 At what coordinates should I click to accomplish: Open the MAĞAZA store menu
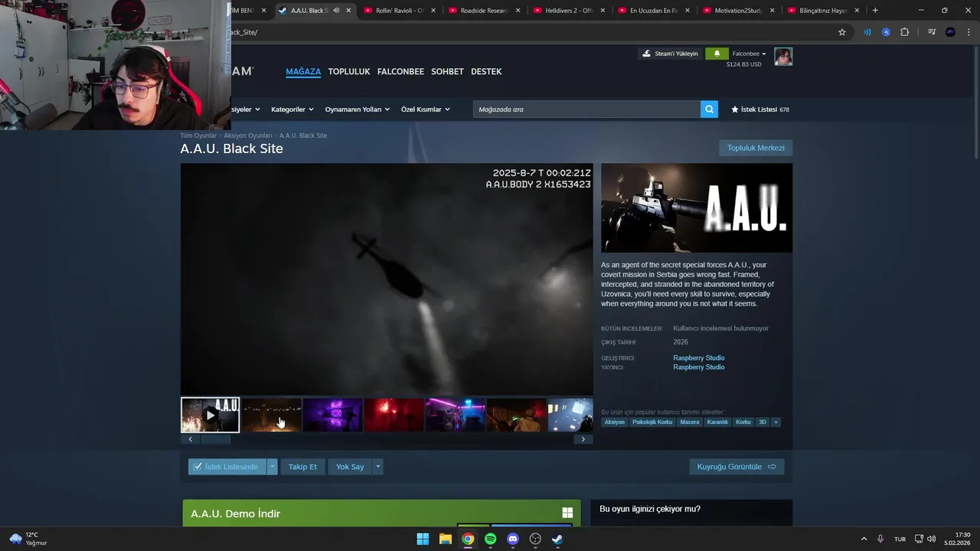pos(303,71)
